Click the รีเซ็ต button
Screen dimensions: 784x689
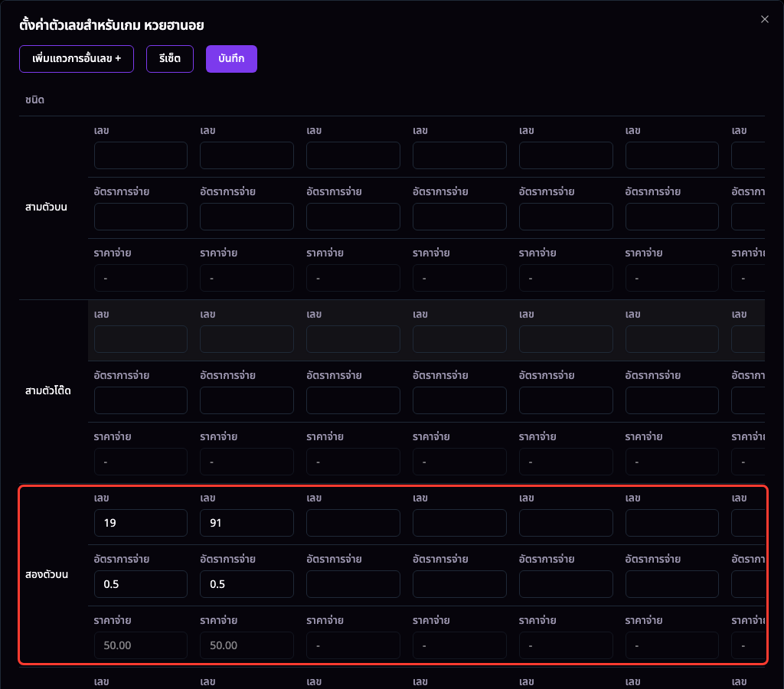[x=170, y=59]
